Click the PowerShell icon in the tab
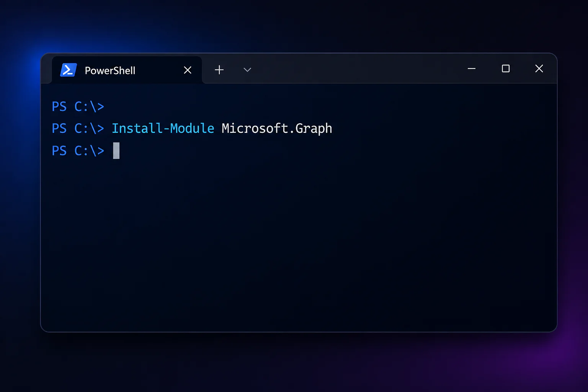The width and height of the screenshot is (588, 392). click(69, 70)
